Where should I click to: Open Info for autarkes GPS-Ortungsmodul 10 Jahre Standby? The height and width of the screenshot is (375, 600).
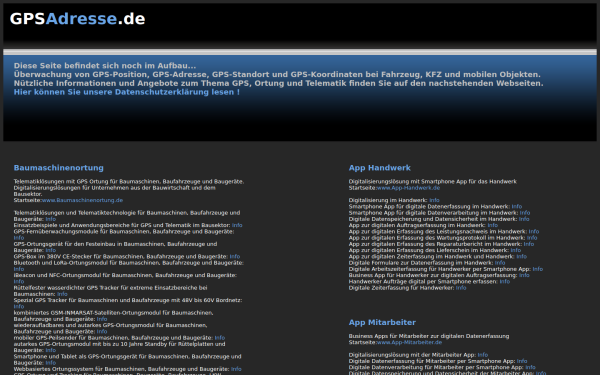click(x=51, y=351)
